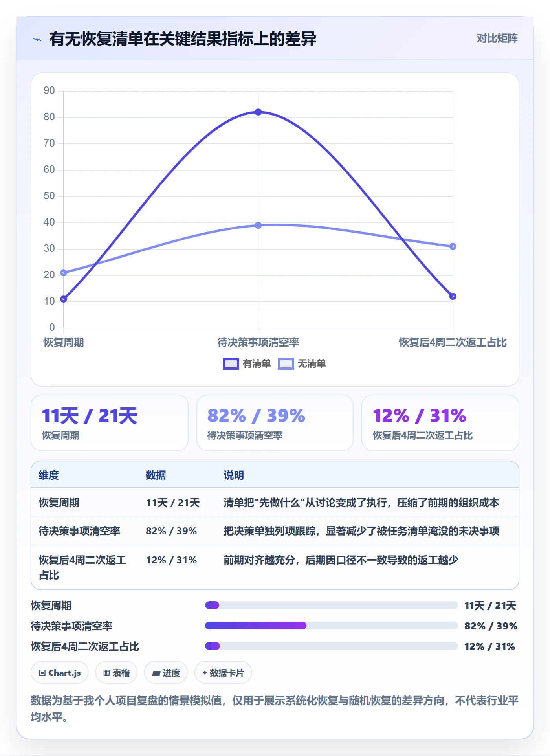Viewport: 550px width, 756px height.
Task: Open the 82% / 39% stat card
Action: (x=275, y=423)
